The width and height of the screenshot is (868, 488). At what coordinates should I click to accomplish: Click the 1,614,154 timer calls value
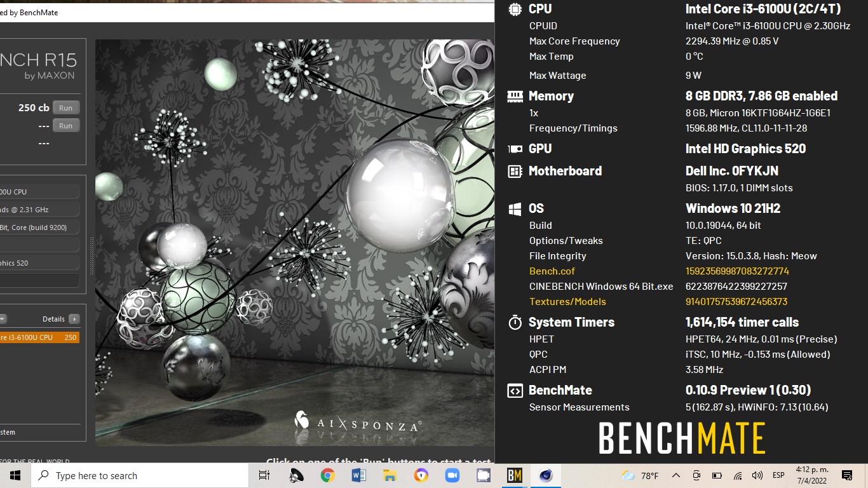point(742,322)
